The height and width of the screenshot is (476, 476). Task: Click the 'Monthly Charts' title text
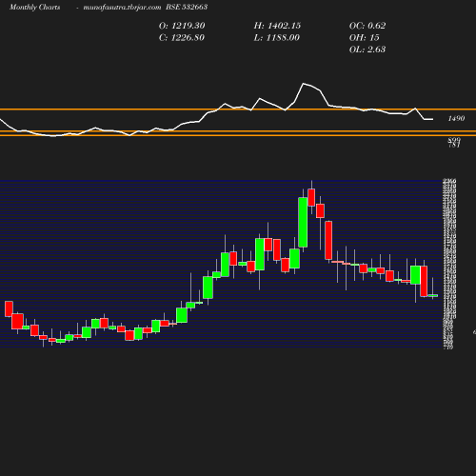coord(34,7)
